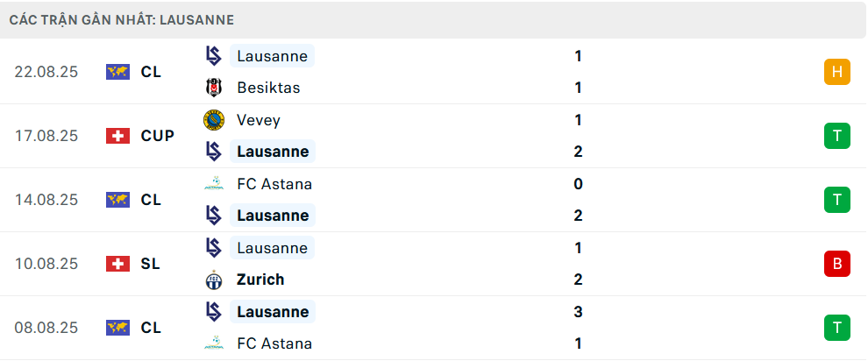Open FC Astana link in 08.08.25 match
This screenshot has width=868, height=361.
(x=274, y=343)
